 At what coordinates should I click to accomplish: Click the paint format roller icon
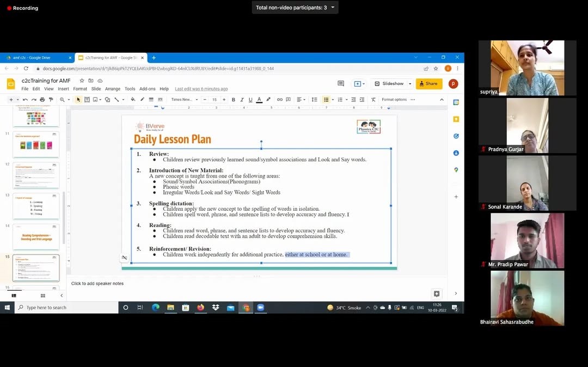click(51, 100)
